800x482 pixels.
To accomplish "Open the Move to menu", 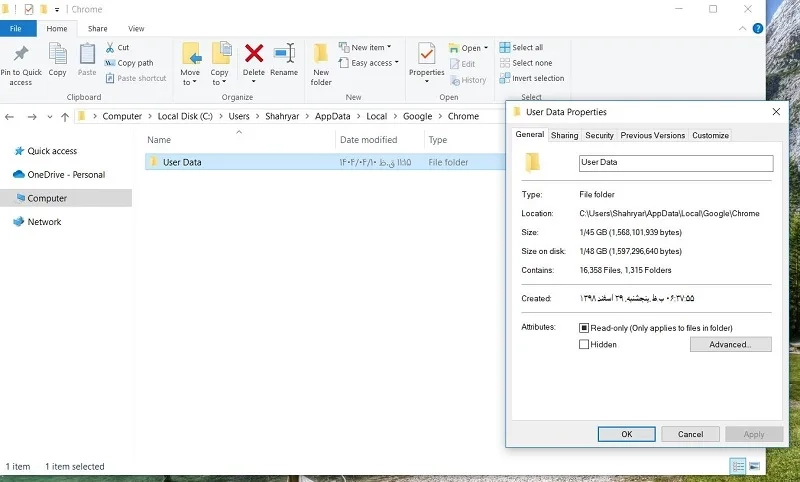I will coord(190,64).
